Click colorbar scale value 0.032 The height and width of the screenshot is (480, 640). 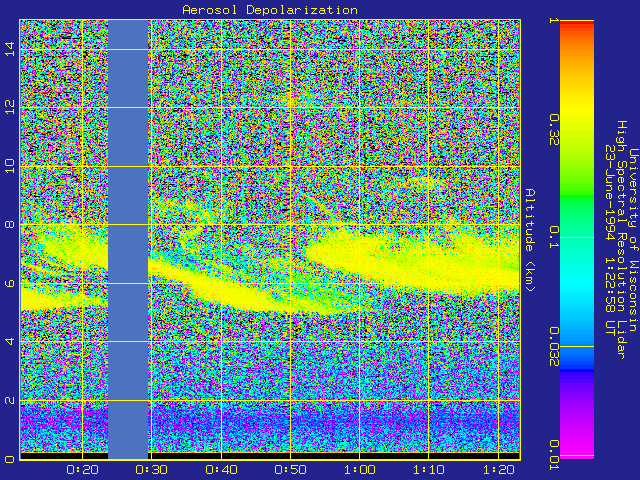[553, 346]
